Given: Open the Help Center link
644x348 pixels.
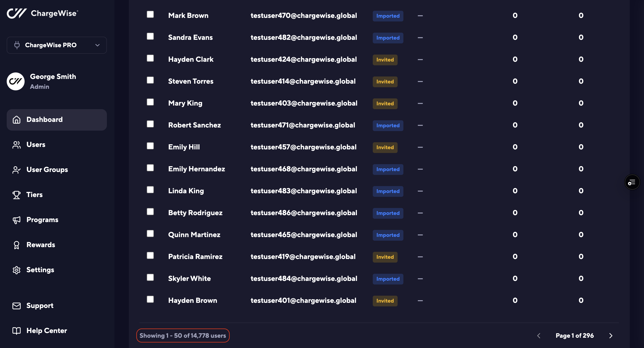Looking at the screenshot, I should coord(47,331).
